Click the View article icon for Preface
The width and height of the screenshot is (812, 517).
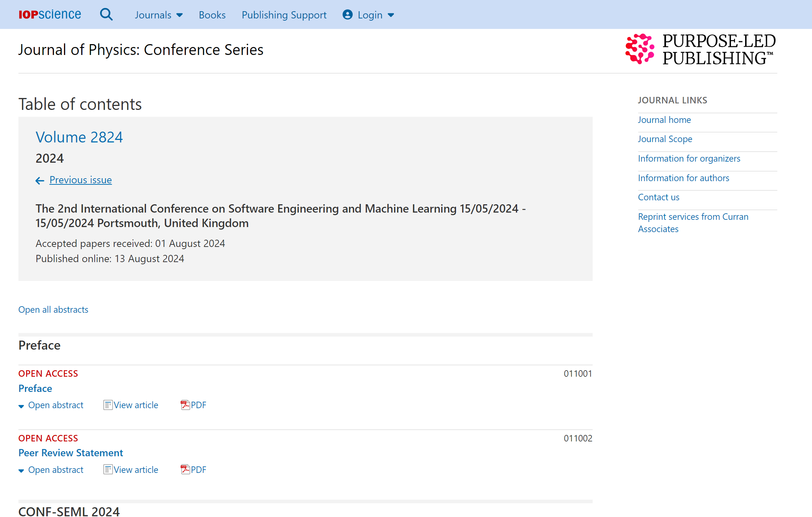coord(107,405)
